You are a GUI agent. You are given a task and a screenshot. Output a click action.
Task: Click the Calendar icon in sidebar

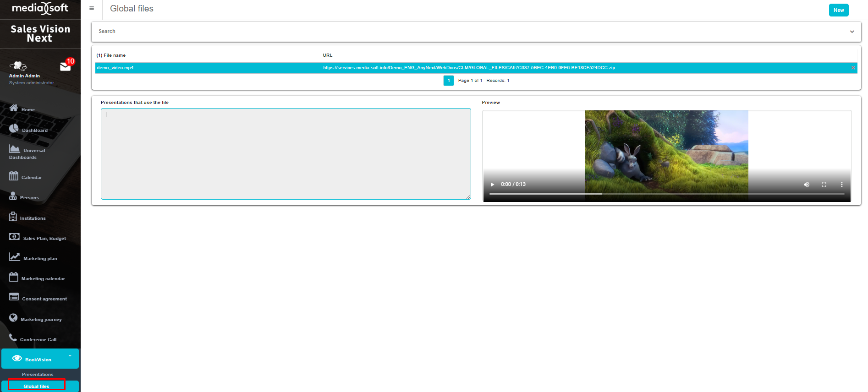coord(14,176)
